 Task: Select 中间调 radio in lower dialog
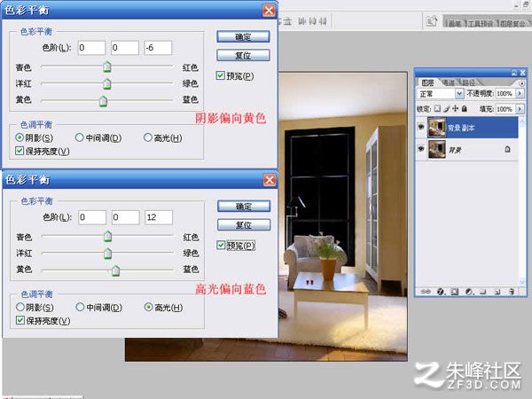80,307
